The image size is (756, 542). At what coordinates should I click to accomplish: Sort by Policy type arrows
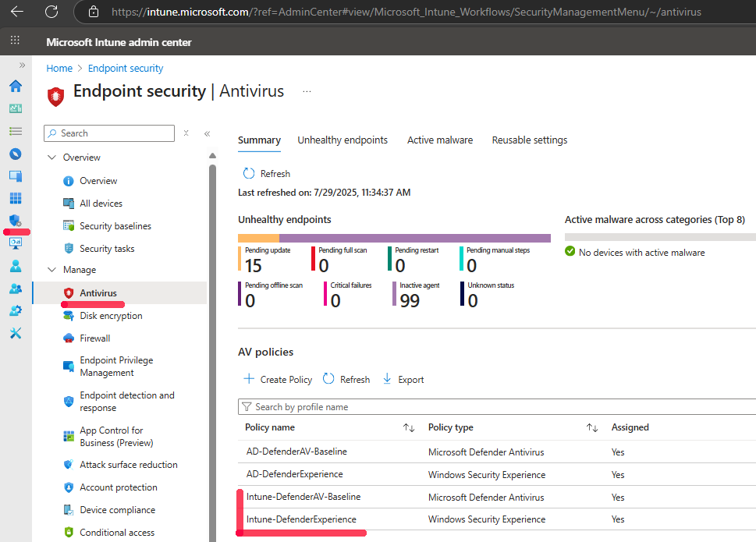[x=592, y=428]
